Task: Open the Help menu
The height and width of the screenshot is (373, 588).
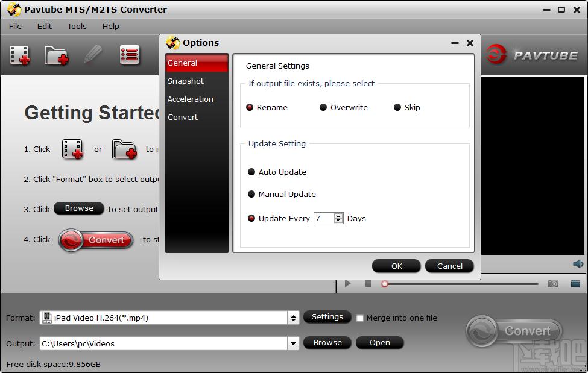Action: tap(110, 27)
